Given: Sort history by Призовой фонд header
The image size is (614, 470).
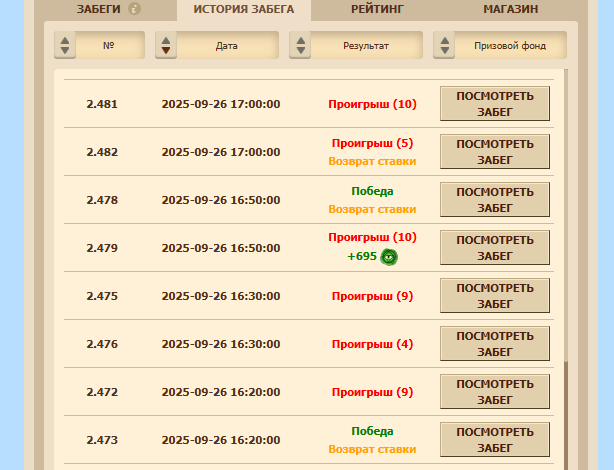Looking at the screenshot, I should (x=510, y=46).
